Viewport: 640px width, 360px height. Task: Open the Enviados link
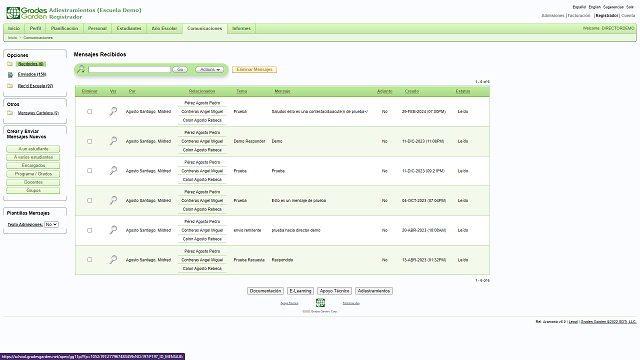coord(32,75)
